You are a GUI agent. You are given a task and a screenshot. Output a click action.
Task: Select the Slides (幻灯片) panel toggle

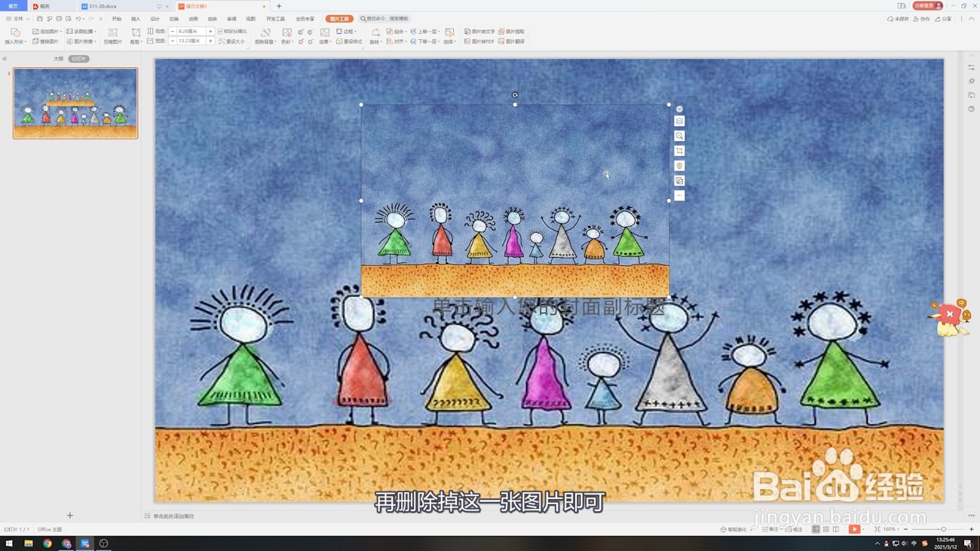click(78, 59)
